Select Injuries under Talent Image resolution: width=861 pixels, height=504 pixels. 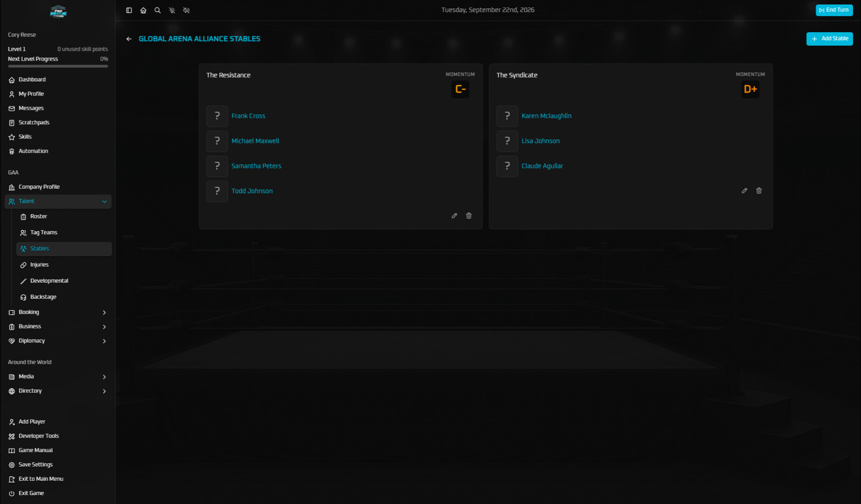pyautogui.click(x=64, y=265)
